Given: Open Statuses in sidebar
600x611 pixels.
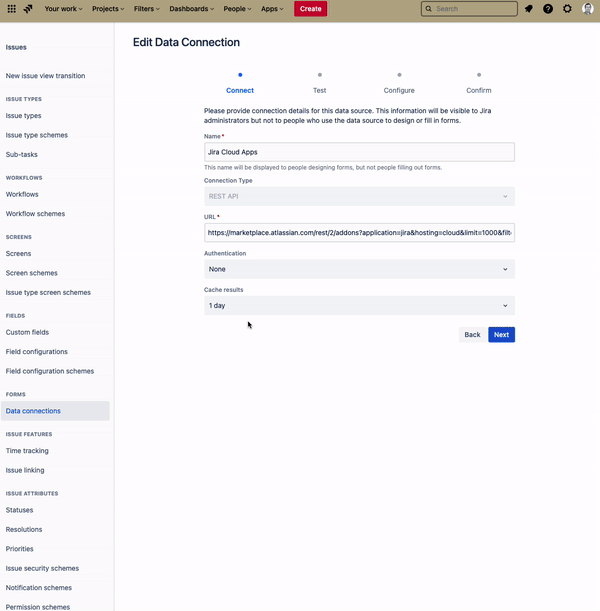Looking at the screenshot, I should click(19, 510).
